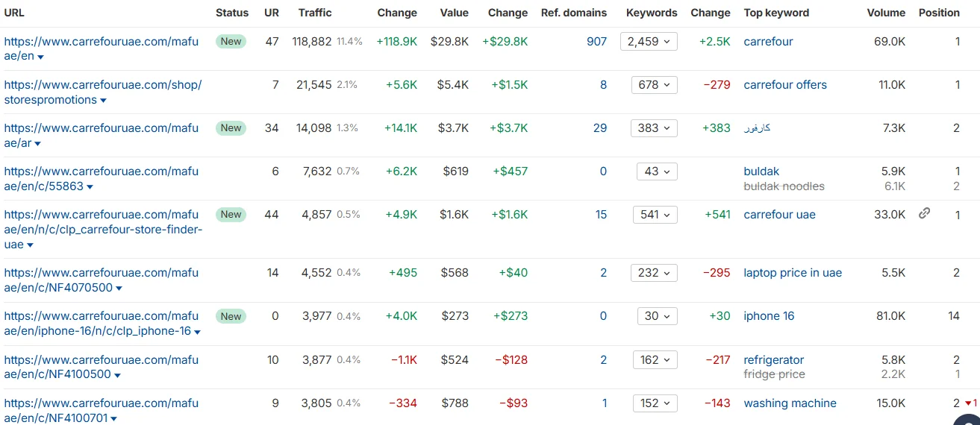Viewport: 980px width, 425px height.
Task: Open the 43 keywords dropdown
Action: pos(657,171)
